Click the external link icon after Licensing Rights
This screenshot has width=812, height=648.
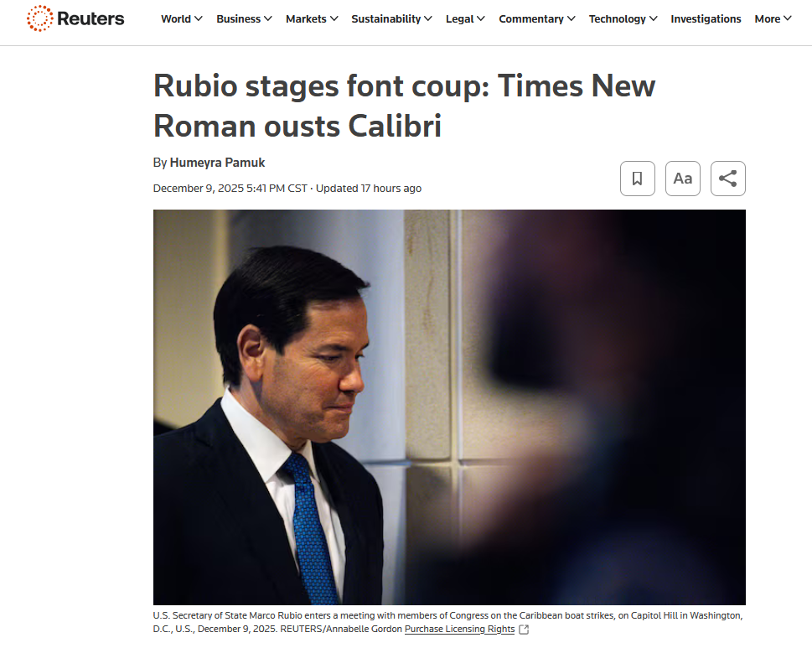point(524,630)
